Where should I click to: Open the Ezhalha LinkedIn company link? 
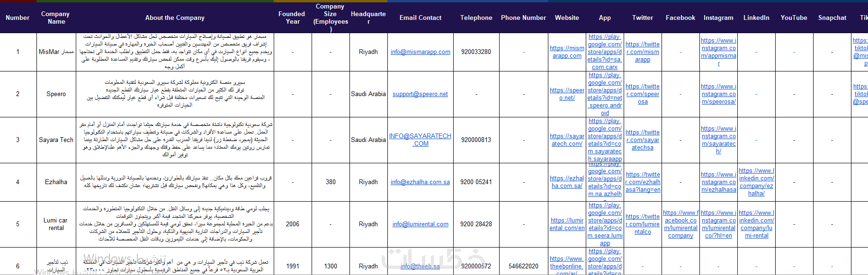(x=756, y=182)
